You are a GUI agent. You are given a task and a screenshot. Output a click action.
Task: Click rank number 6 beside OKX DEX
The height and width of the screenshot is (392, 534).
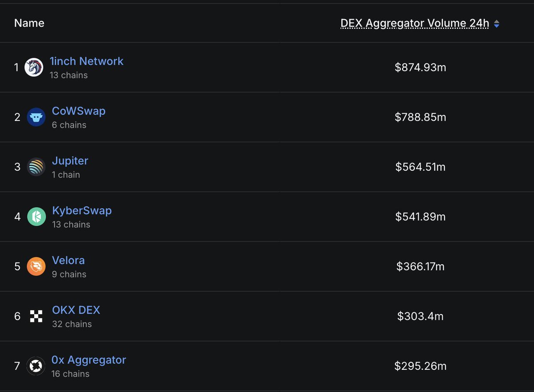[x=17, y=316]
